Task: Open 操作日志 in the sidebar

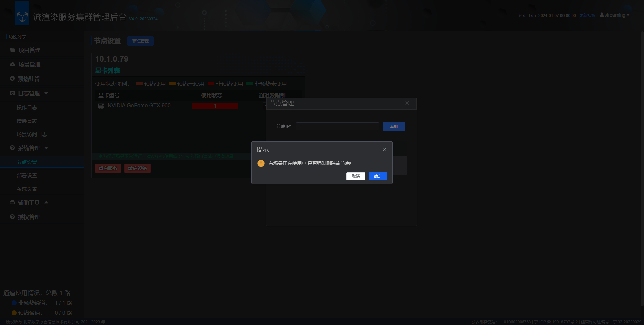Action: [27, 108]
